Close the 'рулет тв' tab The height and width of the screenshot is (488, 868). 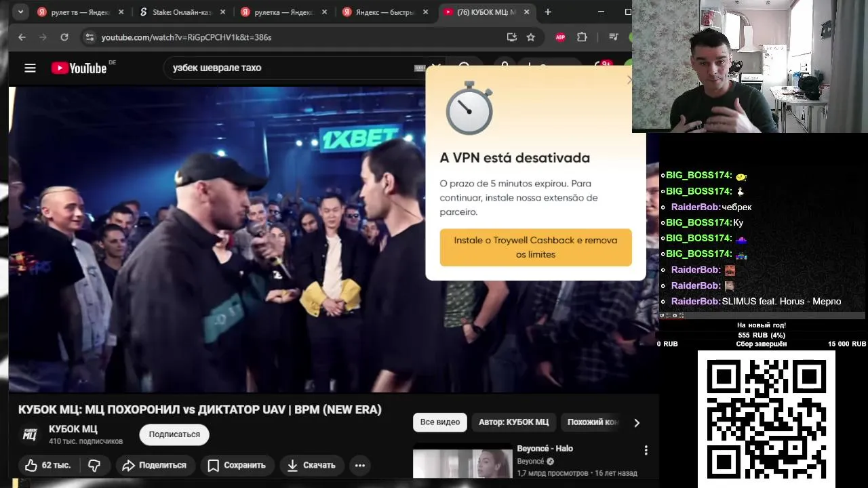(121, 12)
